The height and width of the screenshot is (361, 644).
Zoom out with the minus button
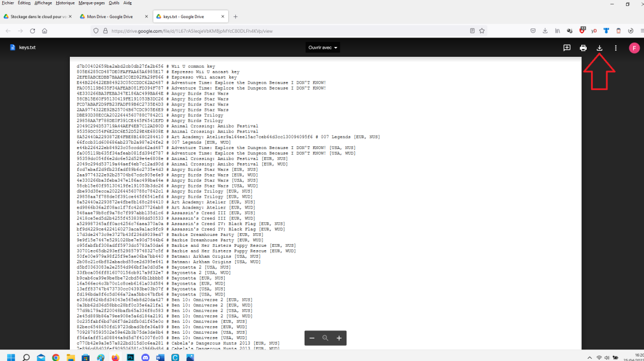(312, 338)
